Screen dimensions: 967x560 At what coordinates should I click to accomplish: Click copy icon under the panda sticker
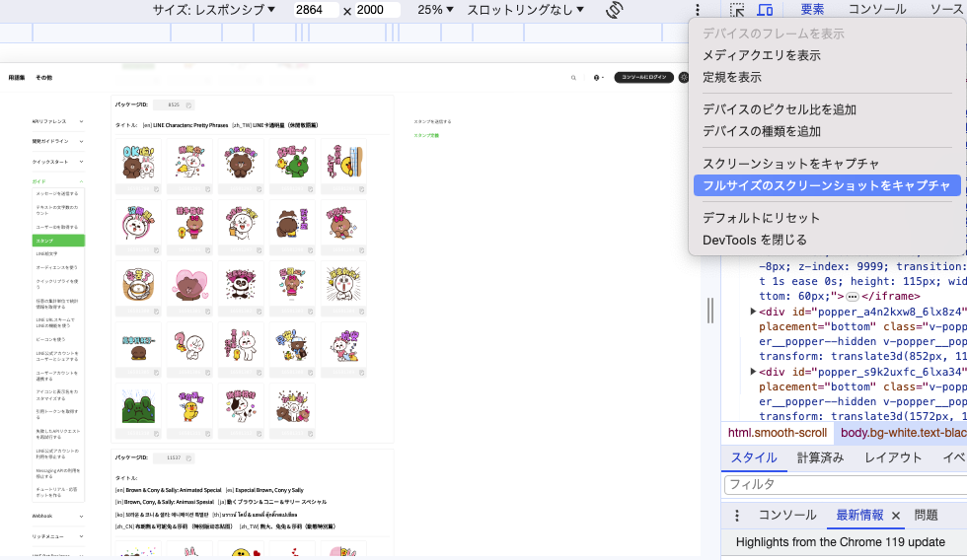pyautogui.click(x=259, y=312)
